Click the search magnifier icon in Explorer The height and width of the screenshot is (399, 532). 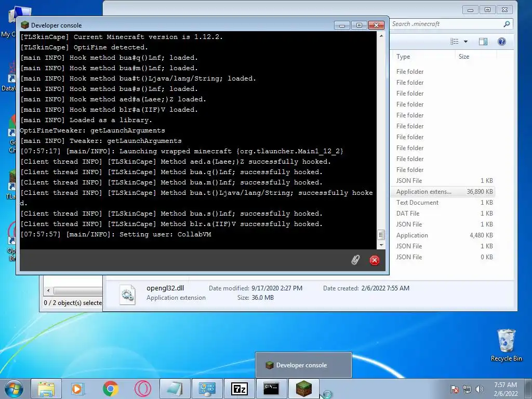pyautogui.click(x=507, y=24)
